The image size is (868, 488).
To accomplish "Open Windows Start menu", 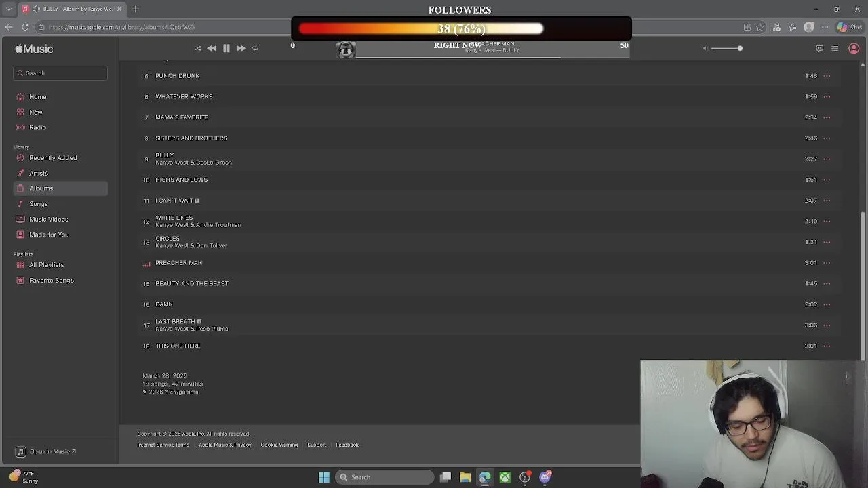I will click(324, 477).
